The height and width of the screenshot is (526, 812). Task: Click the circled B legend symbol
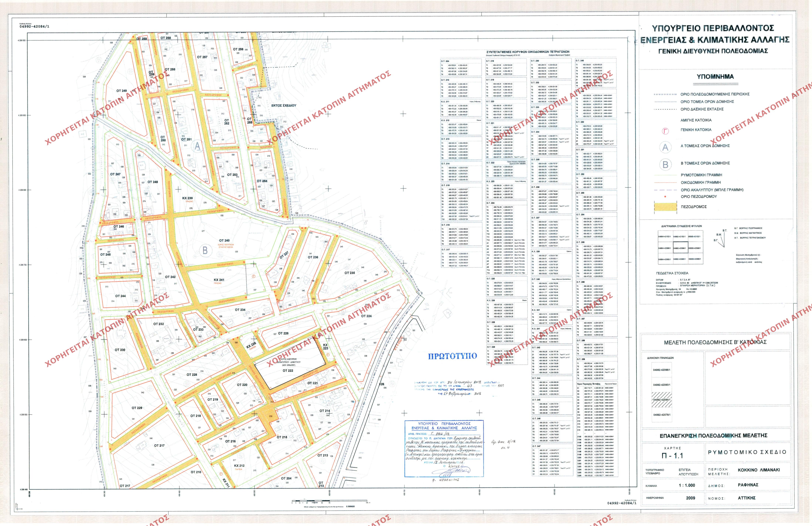click(665, 165)
